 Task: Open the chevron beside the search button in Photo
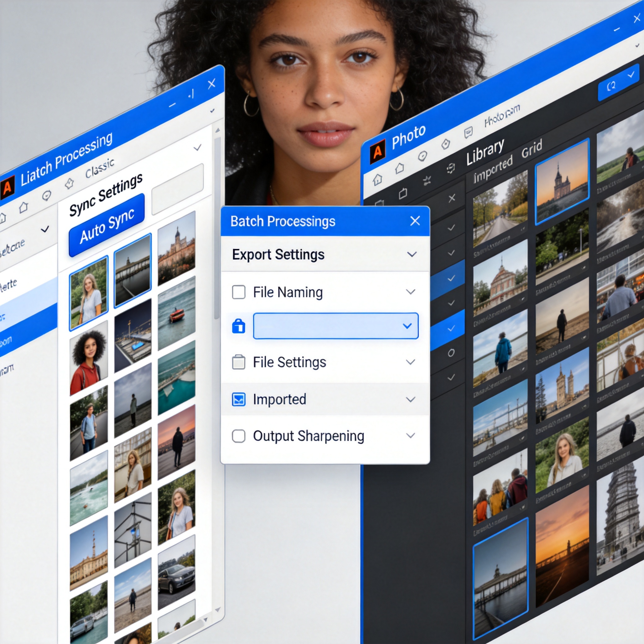click(631, 75)
